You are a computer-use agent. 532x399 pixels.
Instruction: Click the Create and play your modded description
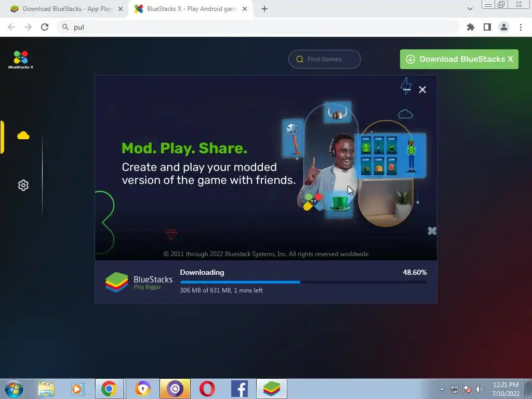(209, 174)
